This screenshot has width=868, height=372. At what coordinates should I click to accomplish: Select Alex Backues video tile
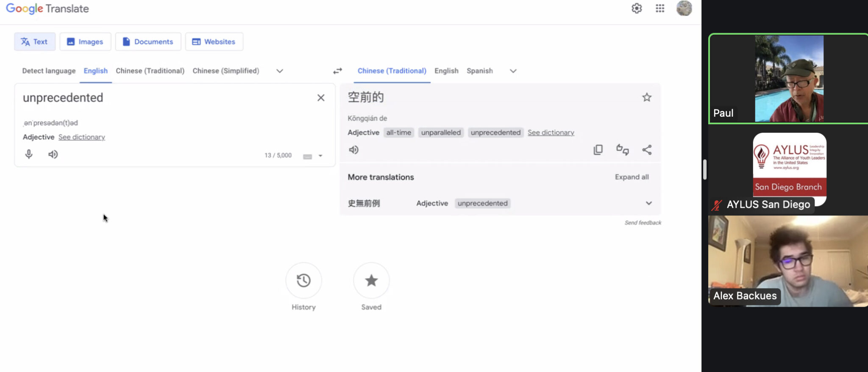788,261
